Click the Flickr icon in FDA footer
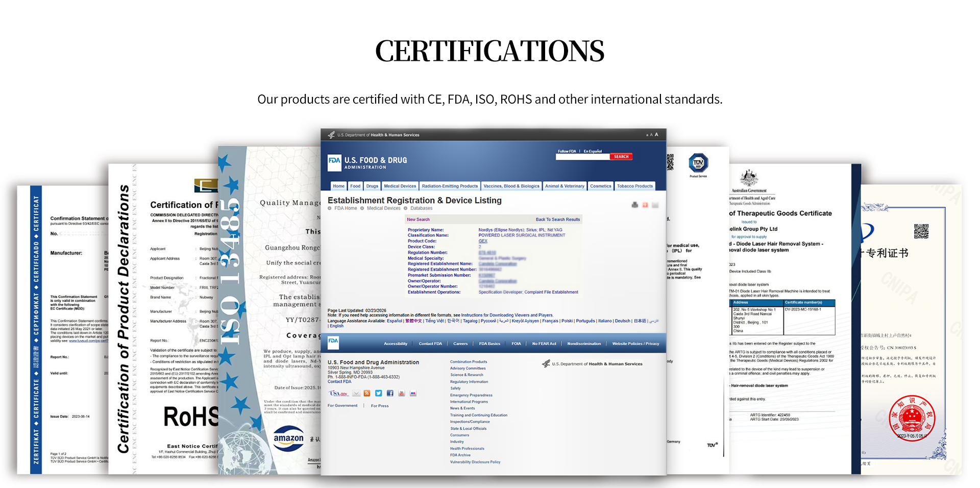This screenshot has width=980, height=488. (x=413, y=393)
